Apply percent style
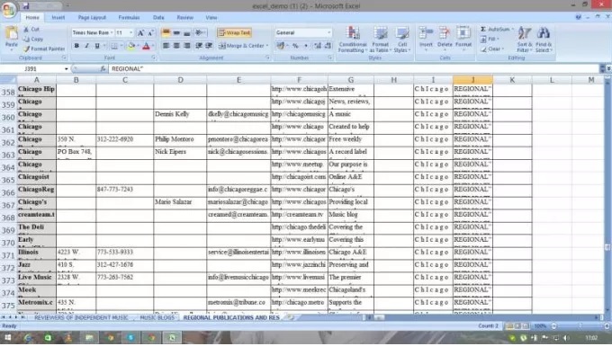This screenshot has width=612, height=364. (x=295, y=46)
